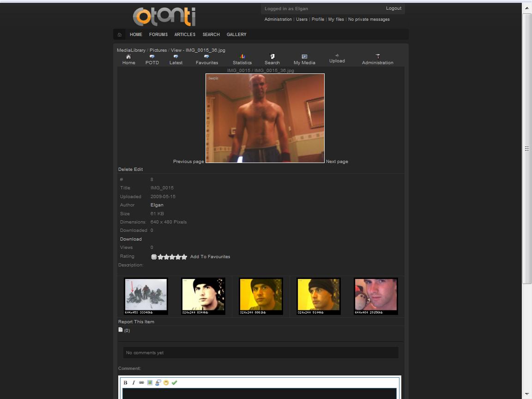Click the Add To Favourites link
Viewport: 532px width, 399px height.
pyautogui.click(x=210, y=257)
